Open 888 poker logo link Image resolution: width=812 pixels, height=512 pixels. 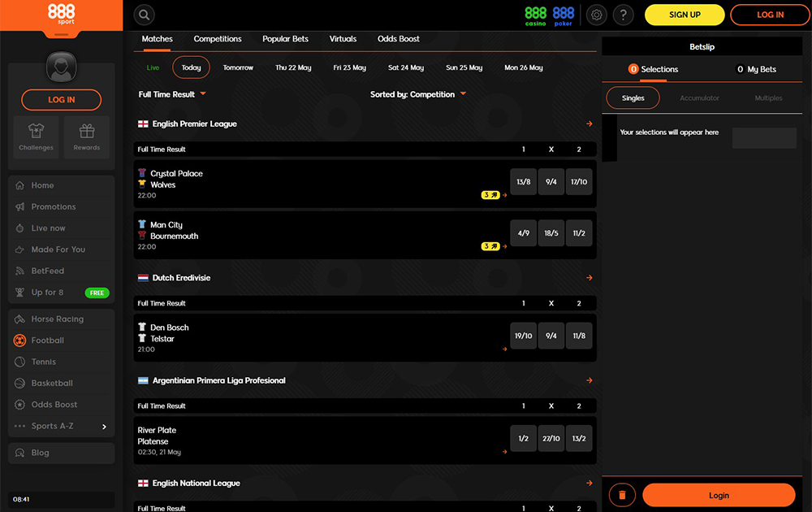coord(564,15)
